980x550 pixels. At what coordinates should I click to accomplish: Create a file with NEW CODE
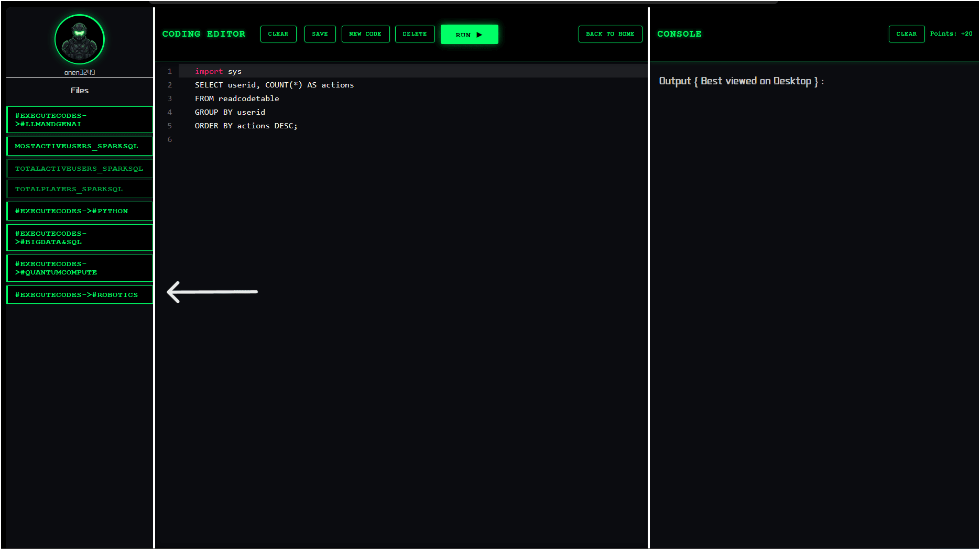pyautogui.click(x=365, y=34)
